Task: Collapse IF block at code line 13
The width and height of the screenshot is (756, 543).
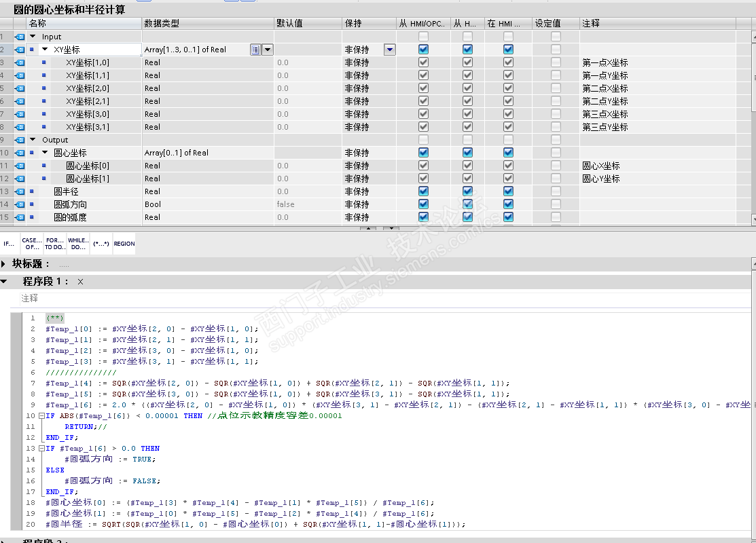Action: click(41, 449)
